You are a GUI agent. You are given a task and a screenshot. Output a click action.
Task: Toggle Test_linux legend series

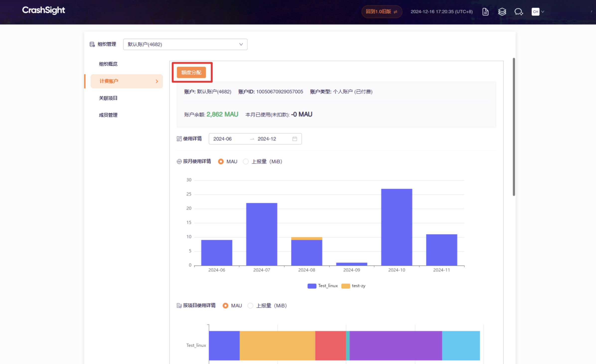(x=322, y=286)
